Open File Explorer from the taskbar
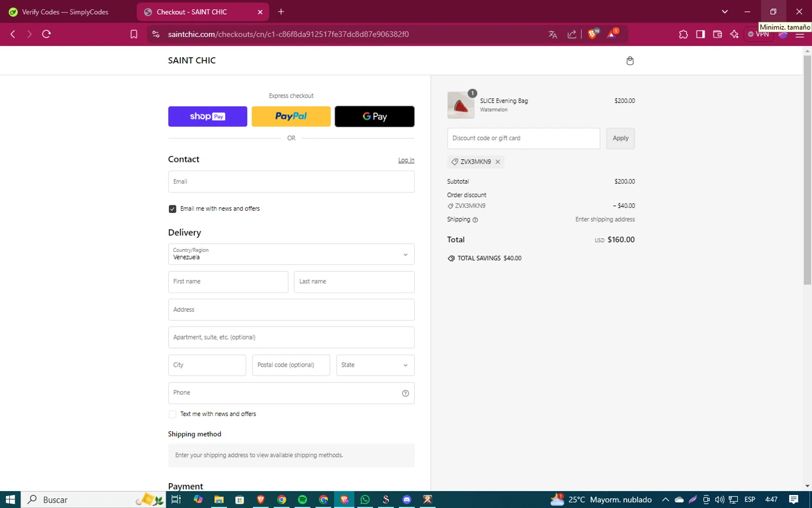This screenshot has width=812, height=508. pyautogui.click(x=219, y=500)
